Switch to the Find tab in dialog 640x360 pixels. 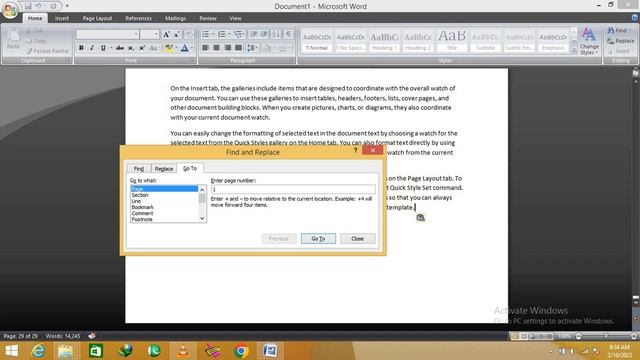139,169
